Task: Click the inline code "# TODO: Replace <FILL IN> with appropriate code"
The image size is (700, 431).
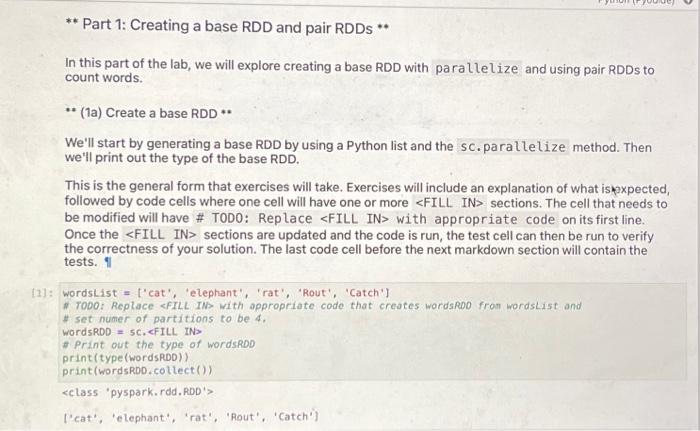Action: (x=377, y=219)
